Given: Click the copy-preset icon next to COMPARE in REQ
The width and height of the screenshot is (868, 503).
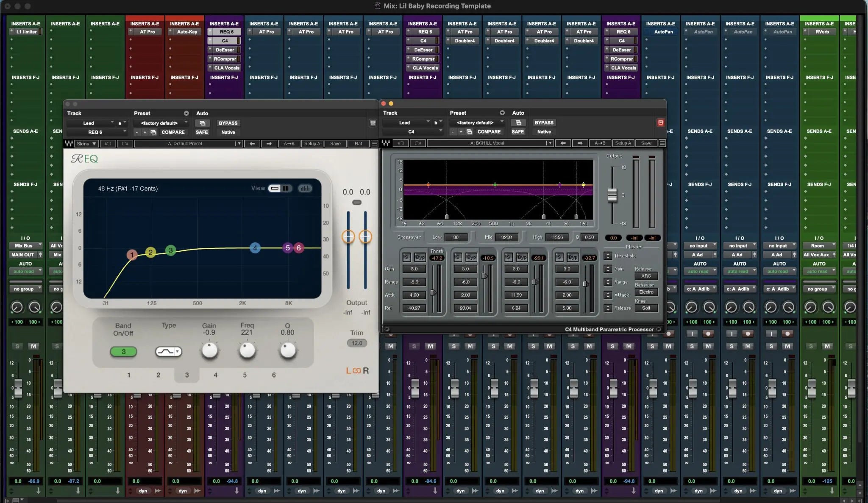Looking at the screenshot, I should [153, 132].
